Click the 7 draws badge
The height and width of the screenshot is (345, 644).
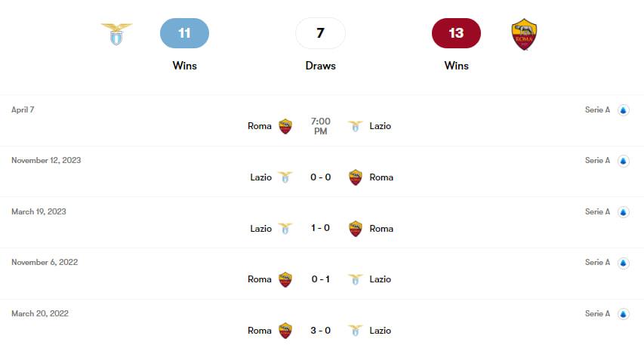320,33
